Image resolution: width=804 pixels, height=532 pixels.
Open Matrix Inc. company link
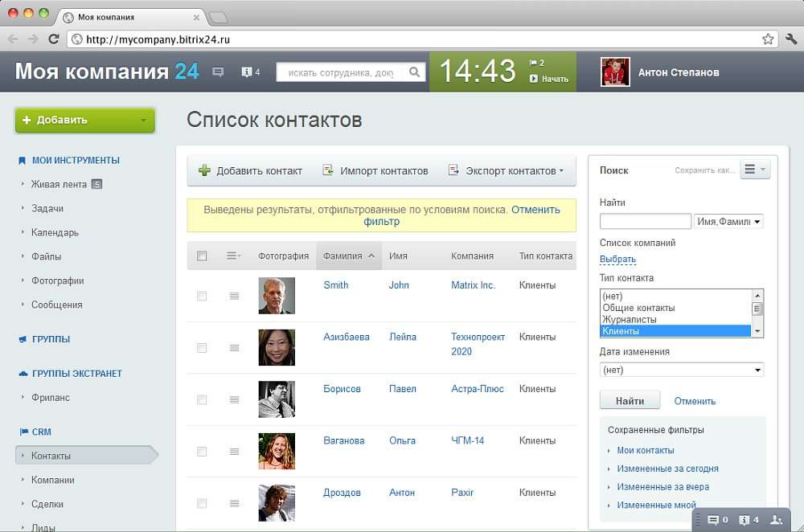[x=473, y=285]
